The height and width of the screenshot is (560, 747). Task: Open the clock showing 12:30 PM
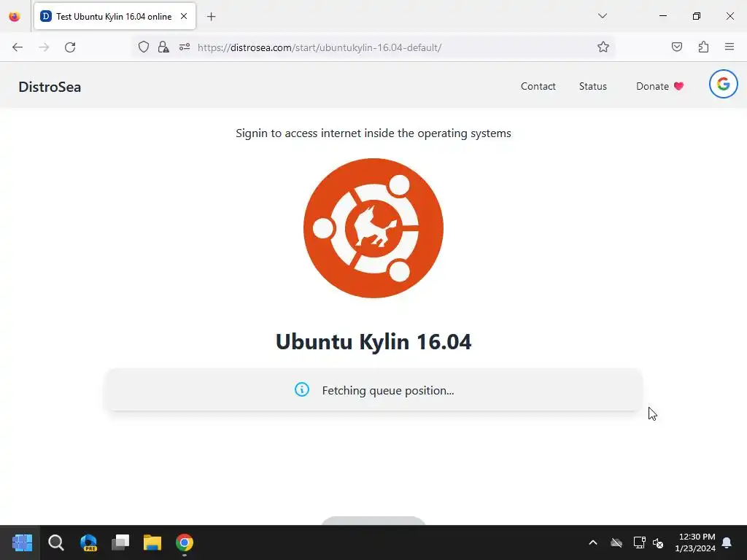pos(695,542)
